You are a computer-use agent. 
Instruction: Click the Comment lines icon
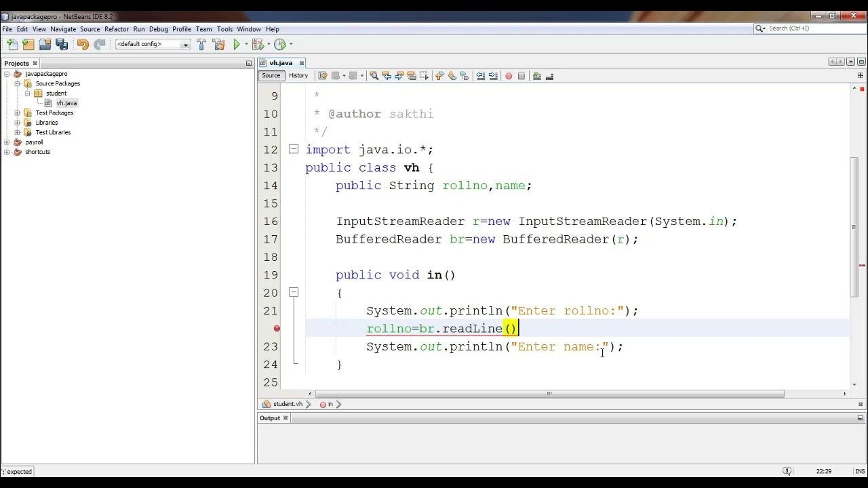537,76
